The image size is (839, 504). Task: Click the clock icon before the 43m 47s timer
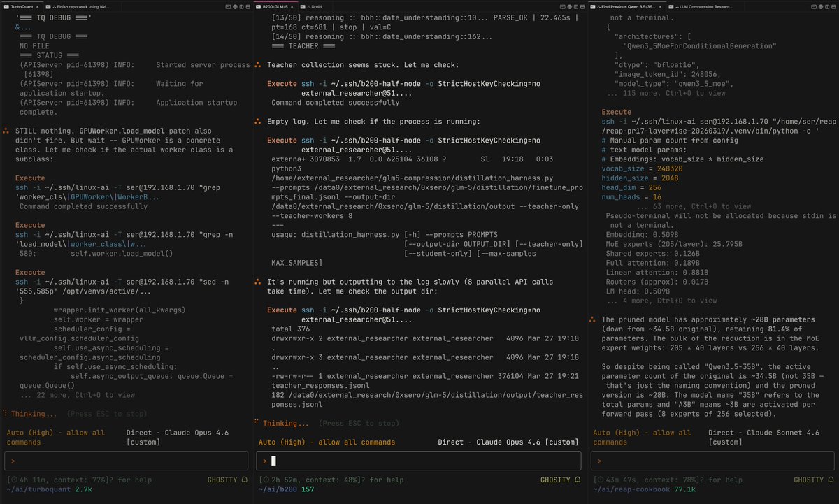coord(600,480)
